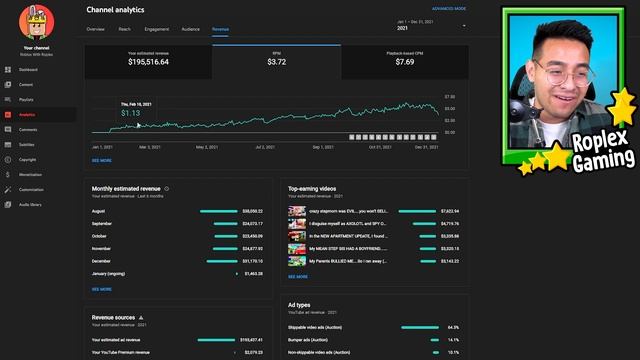Switch to the Reach tab
640x360 pixels.
124,29
